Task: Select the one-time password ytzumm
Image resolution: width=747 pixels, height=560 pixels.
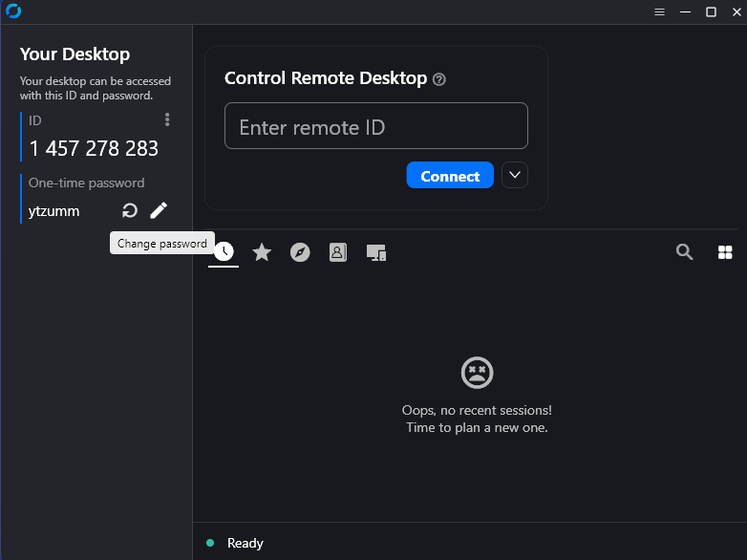Action: [53, 211]
